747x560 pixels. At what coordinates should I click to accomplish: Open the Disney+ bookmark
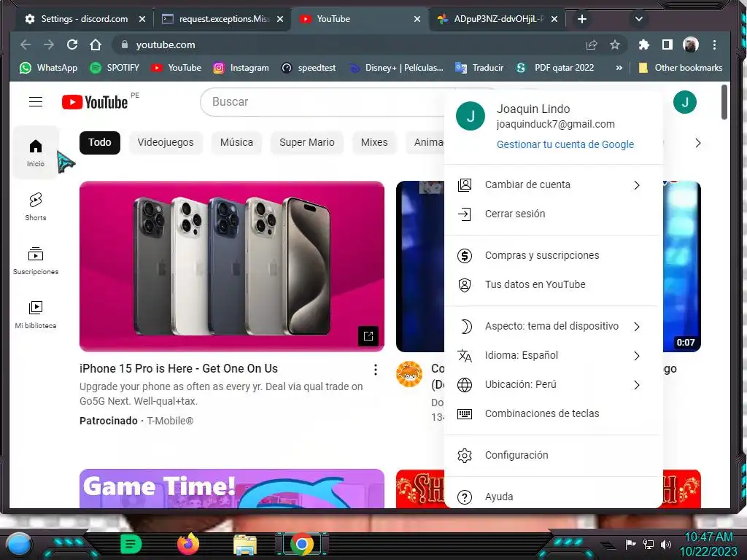click(x=395, y=68)
